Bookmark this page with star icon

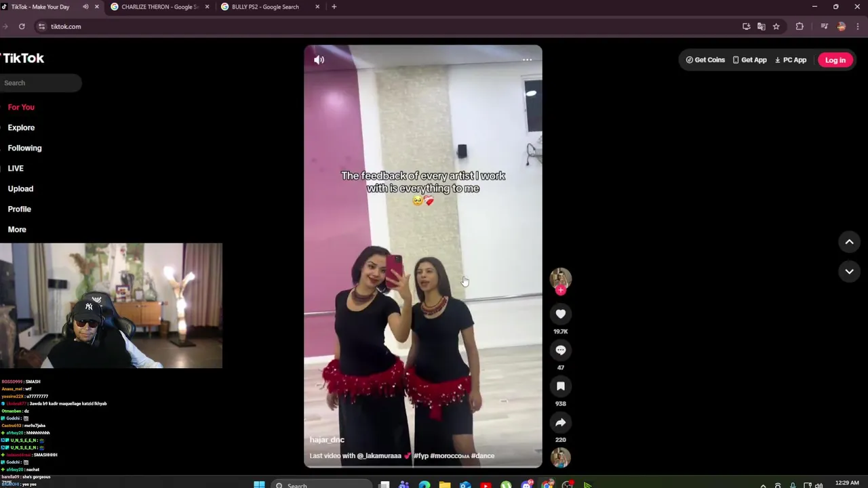tap(776, 26)
